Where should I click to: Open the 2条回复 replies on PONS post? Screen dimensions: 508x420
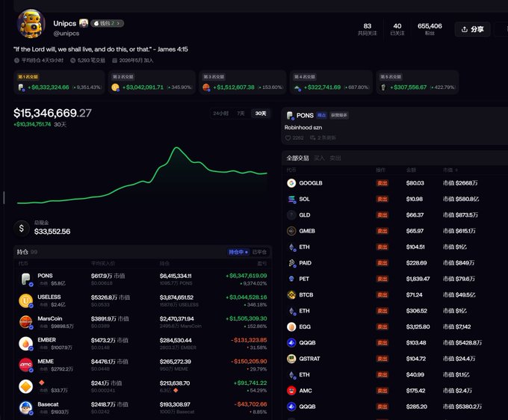coord(323,138)
